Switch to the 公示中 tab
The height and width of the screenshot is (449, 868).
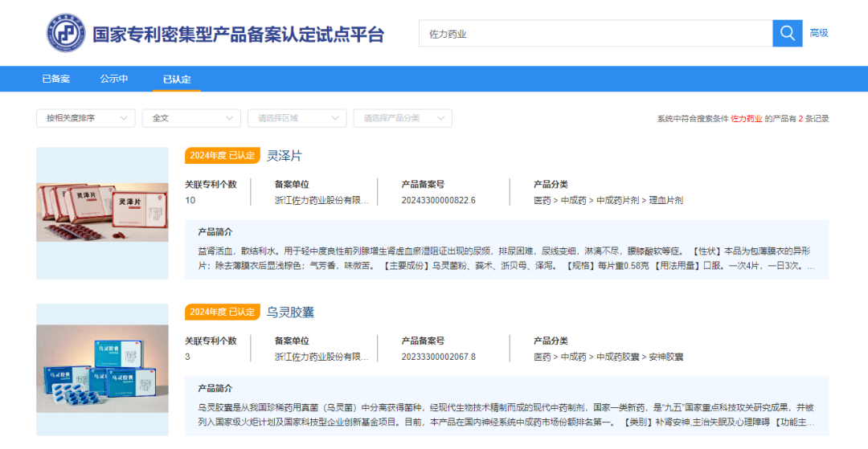[x=114, y=79]
